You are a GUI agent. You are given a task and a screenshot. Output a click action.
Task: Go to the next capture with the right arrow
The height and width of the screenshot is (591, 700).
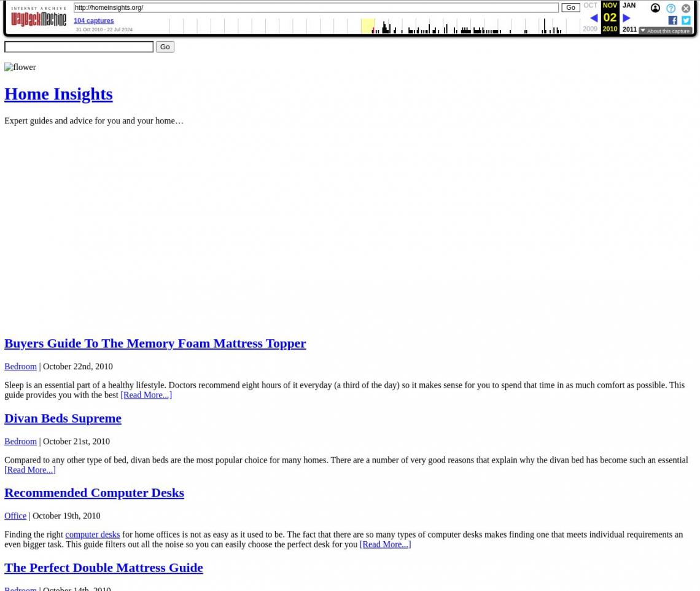[x=626, y=18]
